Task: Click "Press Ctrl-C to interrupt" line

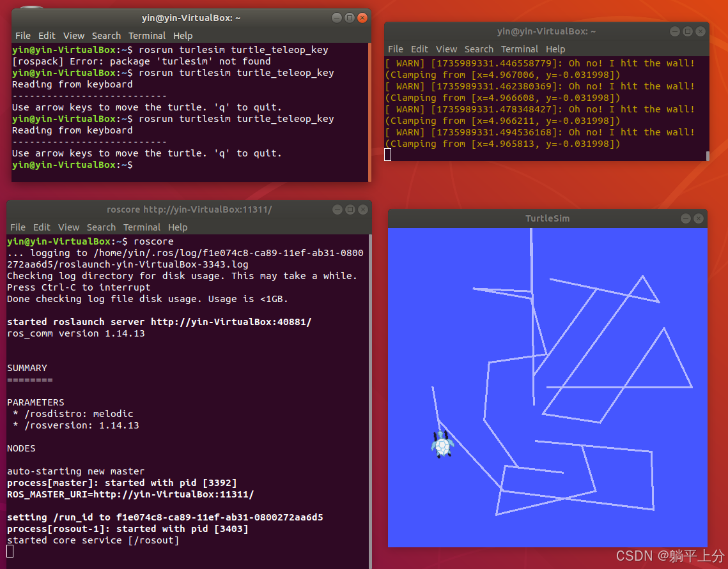Action: pos(79,287)
